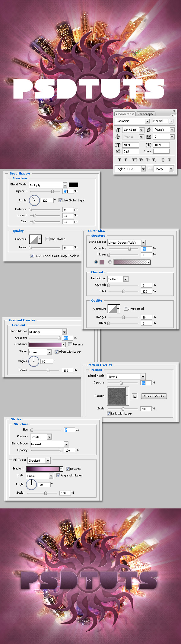Enable Anti-aliased in Drop Shadow
Screen dimensions: 181x644
tap(47, 239)
